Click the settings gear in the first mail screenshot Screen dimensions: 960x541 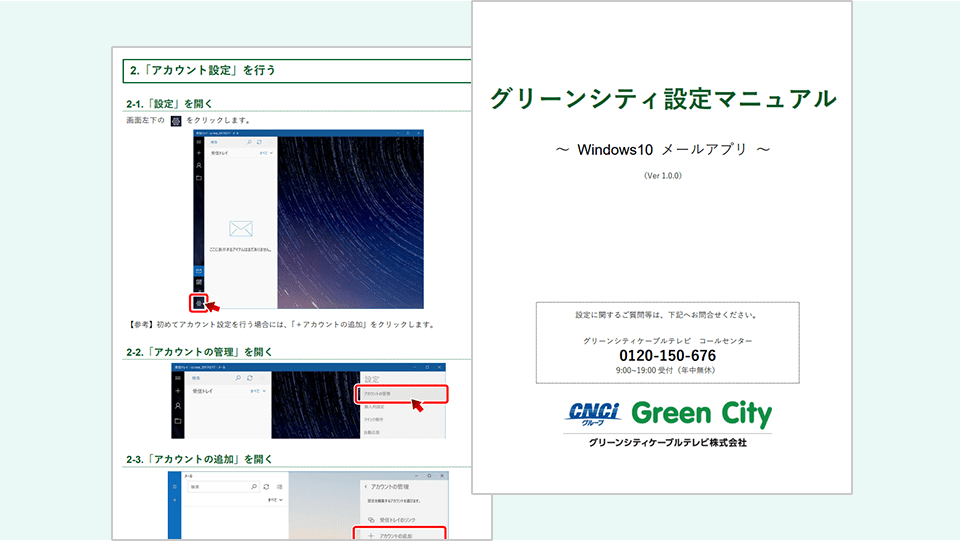coord(199,302)
